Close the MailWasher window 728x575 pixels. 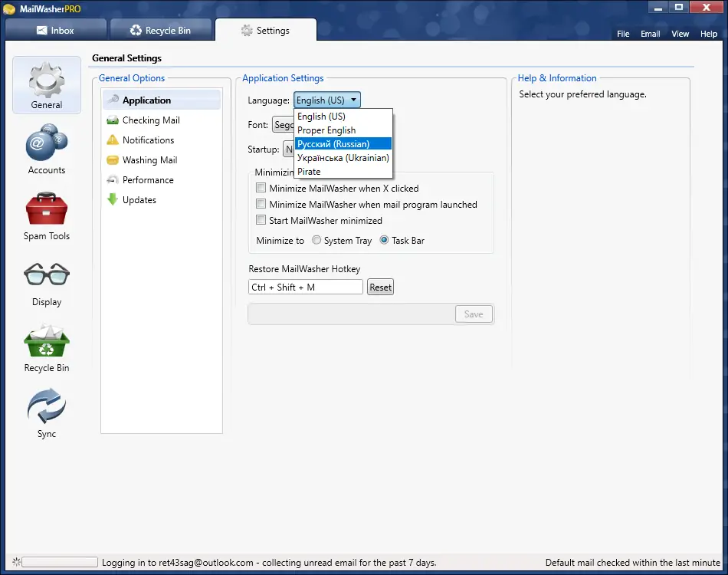point(707,7)
